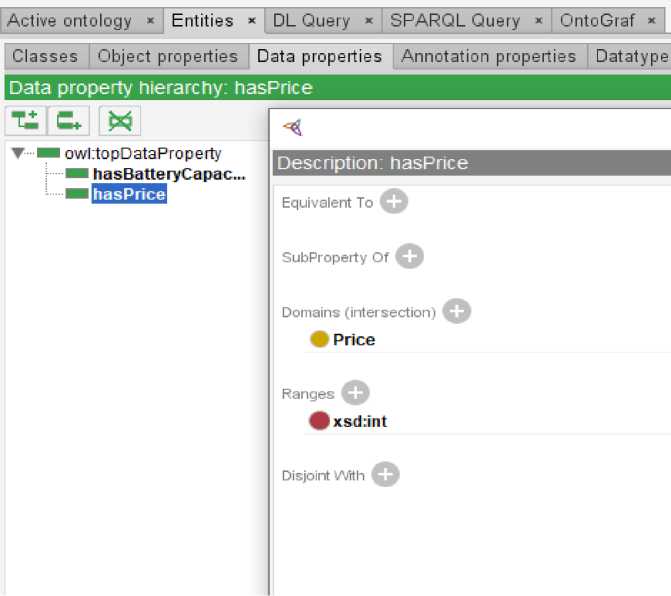Screen dimensions: 671x596
Task: Switch to Annotation properties sub-tab
Action: point(489,56)
